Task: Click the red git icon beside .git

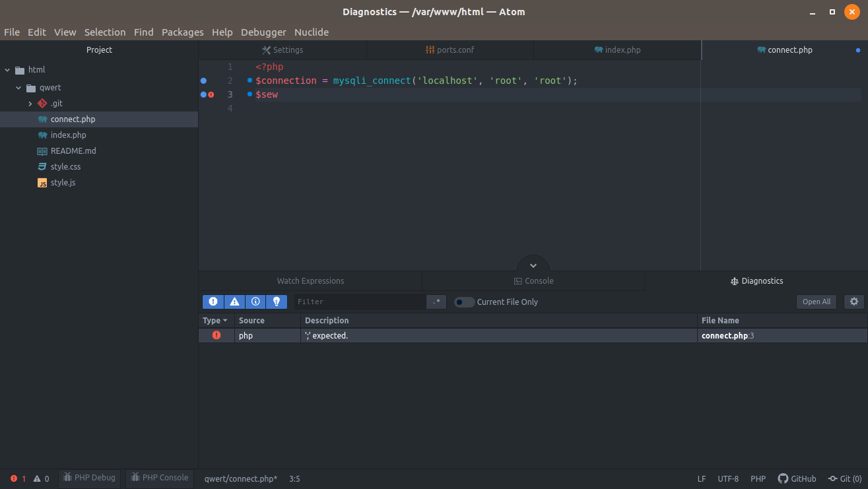Action: [42, 104]
